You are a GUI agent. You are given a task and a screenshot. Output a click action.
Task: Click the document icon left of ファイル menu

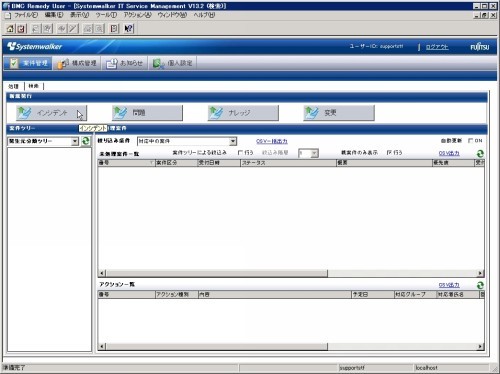tap(8, 15)
